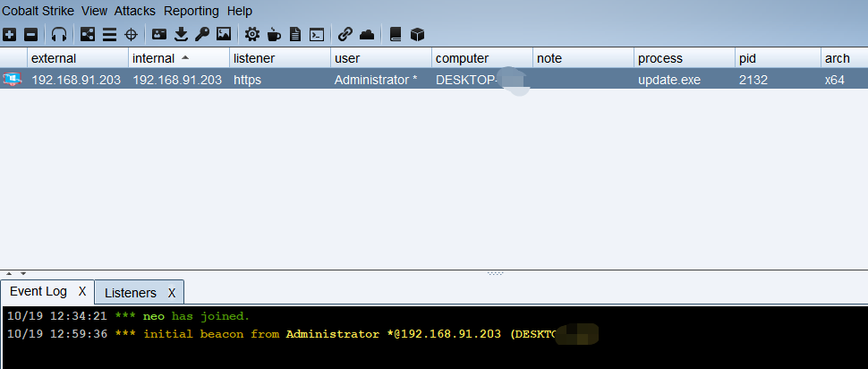Open the credentials ID card icon
The width and height of the screenshot is (868, 369).
click(x=159, y=34)
